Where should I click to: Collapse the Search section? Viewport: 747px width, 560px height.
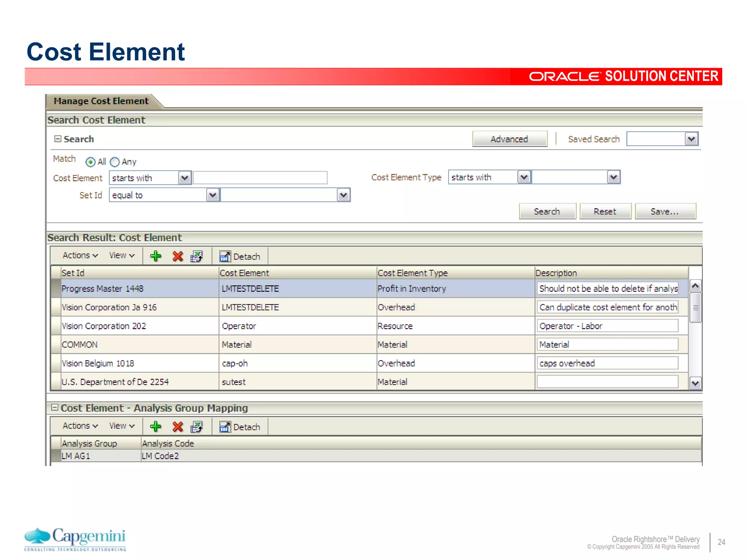point(58,139)
